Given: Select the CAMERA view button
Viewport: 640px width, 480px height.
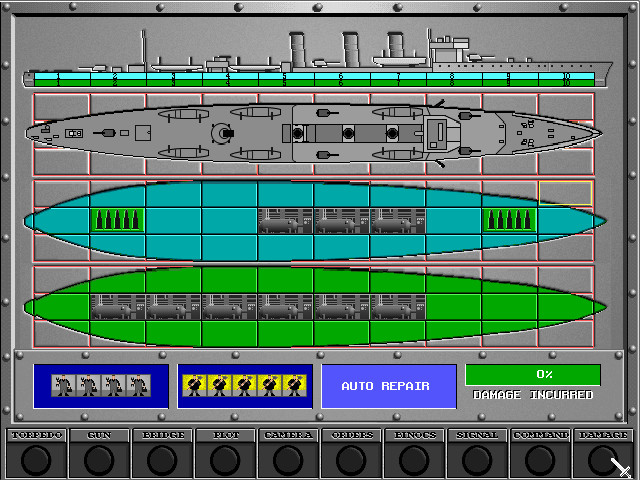Looking at the screenshot, I should [x=288, y=453].
